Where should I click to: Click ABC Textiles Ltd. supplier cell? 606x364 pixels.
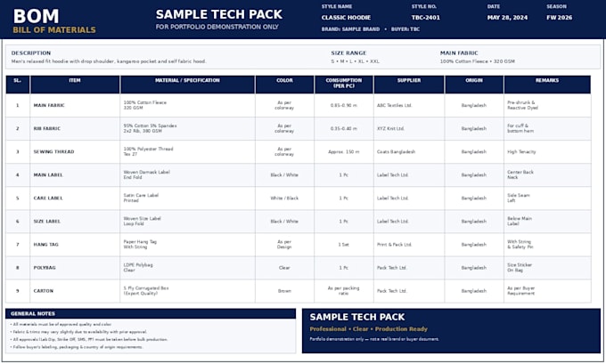click(409, 105)
